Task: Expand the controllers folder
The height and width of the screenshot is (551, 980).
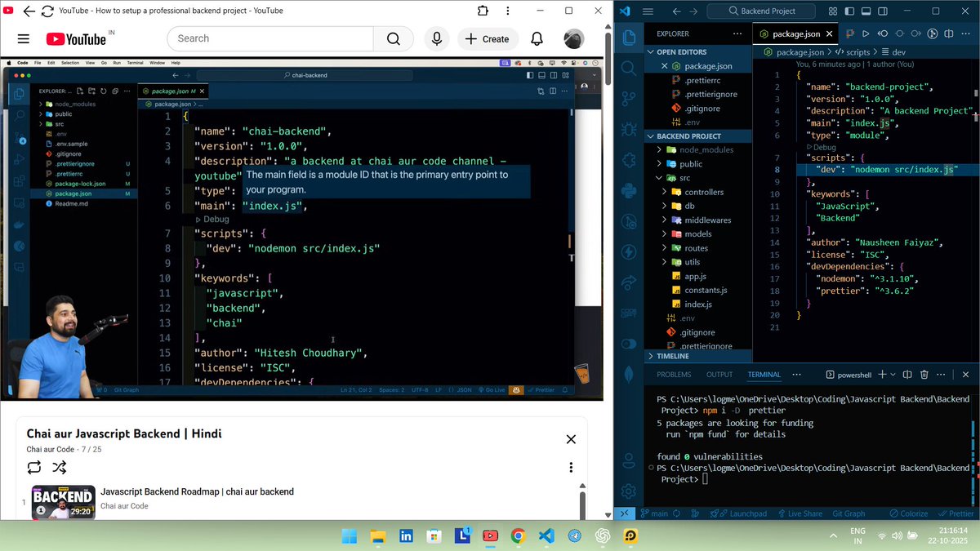Action: pos(697,192)
